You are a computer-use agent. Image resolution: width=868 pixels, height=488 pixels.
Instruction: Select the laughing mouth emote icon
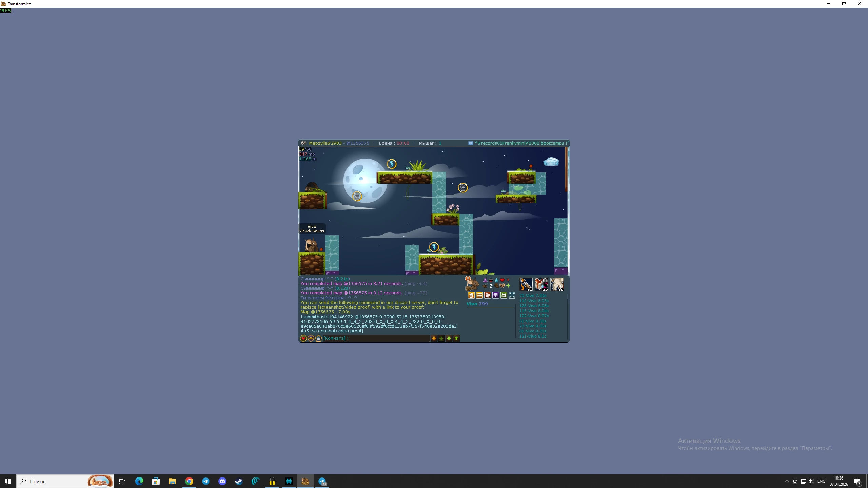tap(491, 280)
